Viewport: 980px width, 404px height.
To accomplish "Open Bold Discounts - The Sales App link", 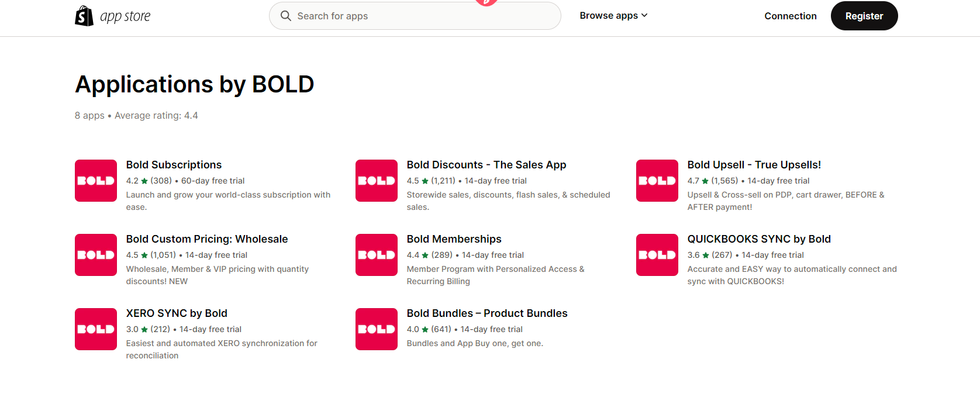I will pyautogui.click(x=486, y=165).
